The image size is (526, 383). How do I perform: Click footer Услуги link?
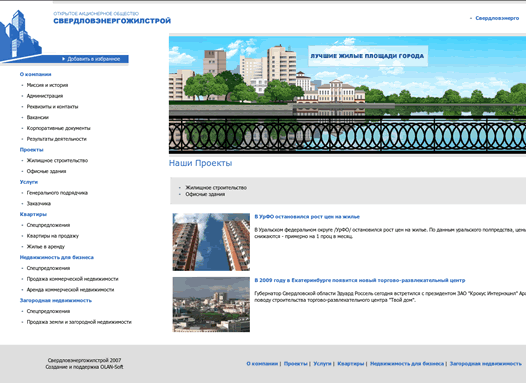(x=322, y=364)
